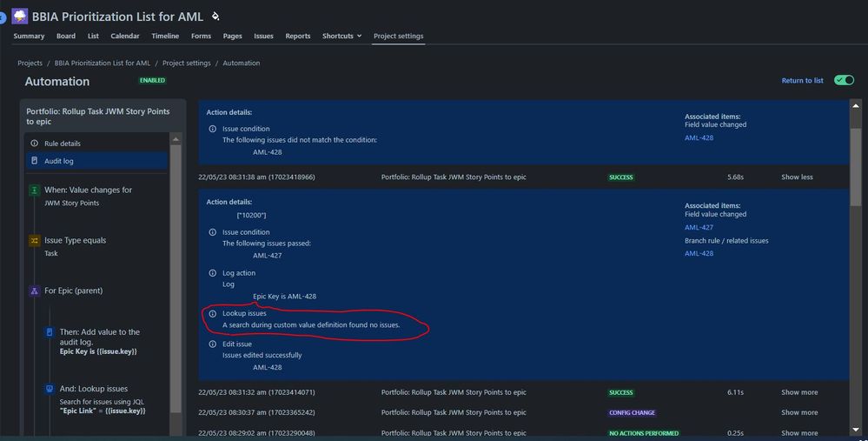The image size is (868, 441).
Task: Select Rule details in left panel
Action: coord(96,143)
